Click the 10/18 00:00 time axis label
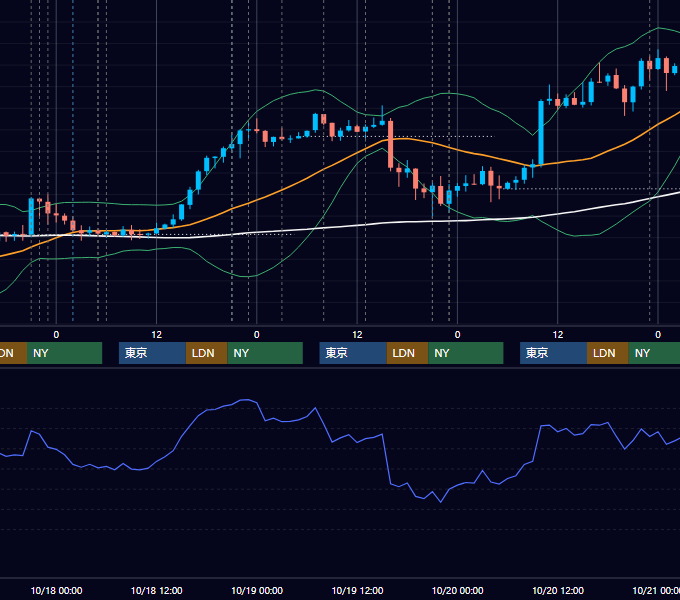680x600 pixels. (56, 590)
